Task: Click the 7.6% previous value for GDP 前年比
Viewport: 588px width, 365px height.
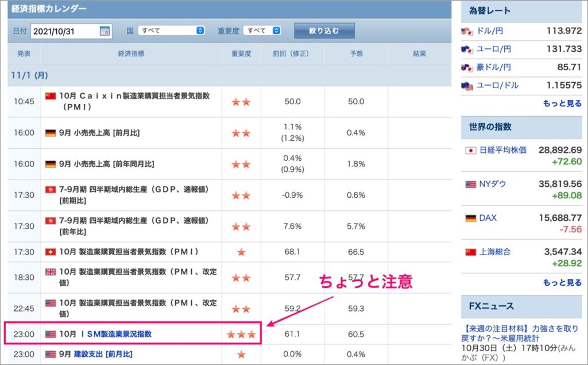Action: coord(292,226)
